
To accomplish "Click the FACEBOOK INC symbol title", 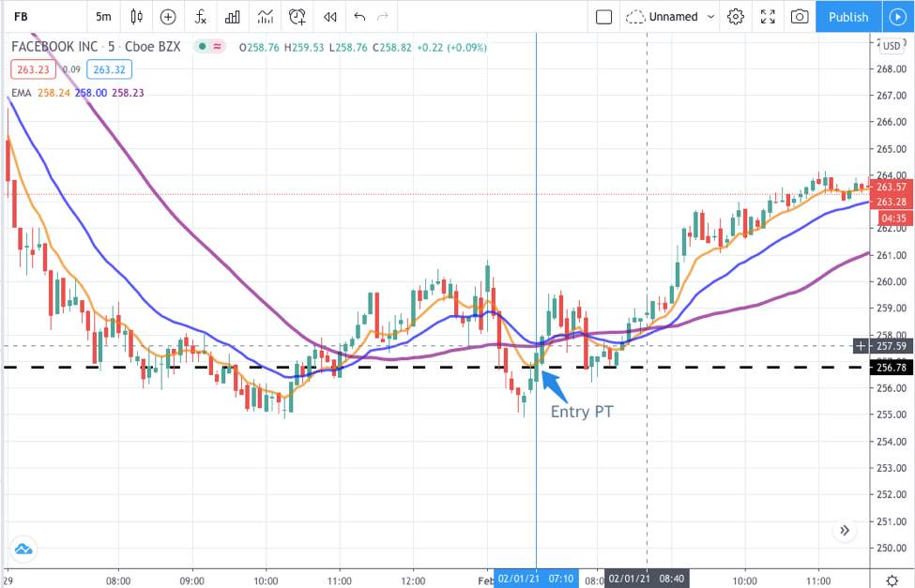I will [54, 47].
